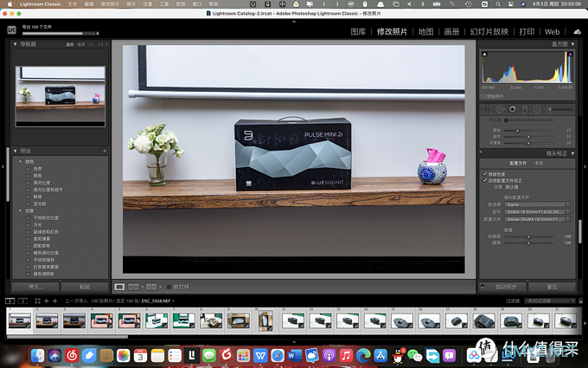Switch to 打印 Print module
This screenshot has width=588, height=368.
527,32
